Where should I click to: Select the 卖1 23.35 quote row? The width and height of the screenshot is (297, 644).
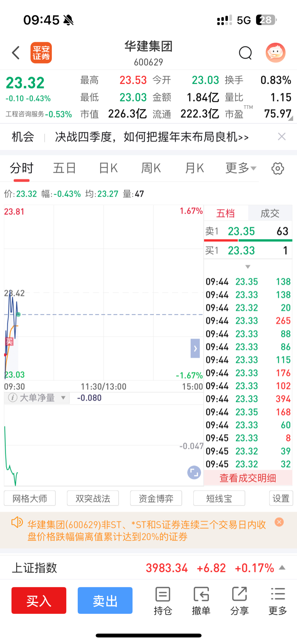point(248,231)
